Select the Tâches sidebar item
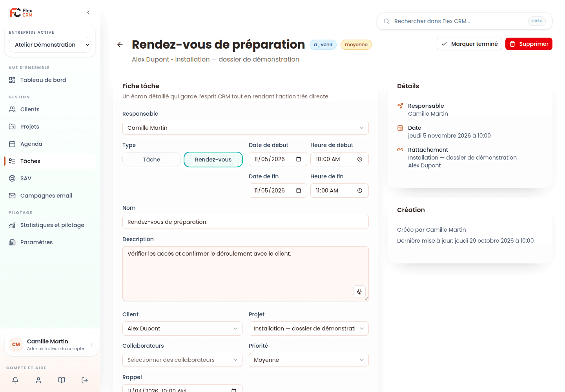This screenshot has height=392, width=565. (50, 161)
